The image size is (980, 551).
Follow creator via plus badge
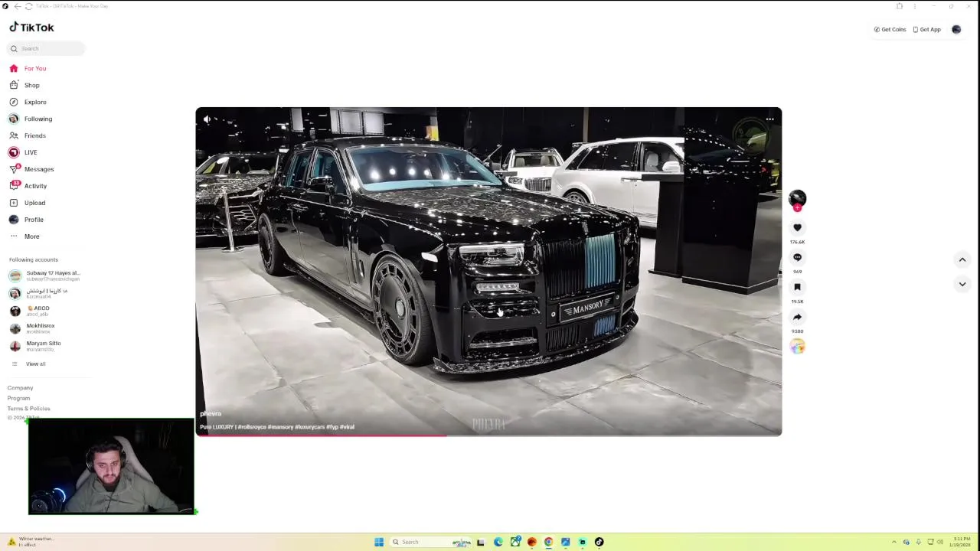pos(797,207)
